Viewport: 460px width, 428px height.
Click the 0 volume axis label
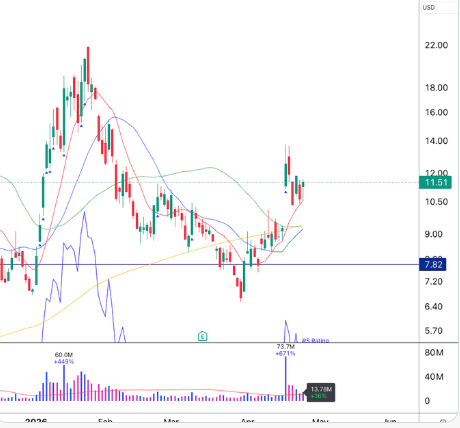(427, 401)
